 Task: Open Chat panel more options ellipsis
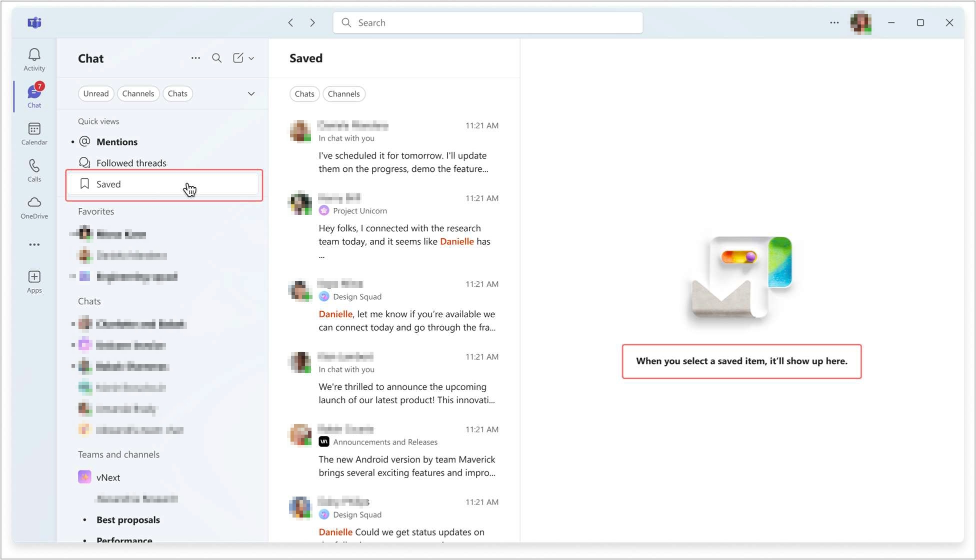click(x=195, y=58)
